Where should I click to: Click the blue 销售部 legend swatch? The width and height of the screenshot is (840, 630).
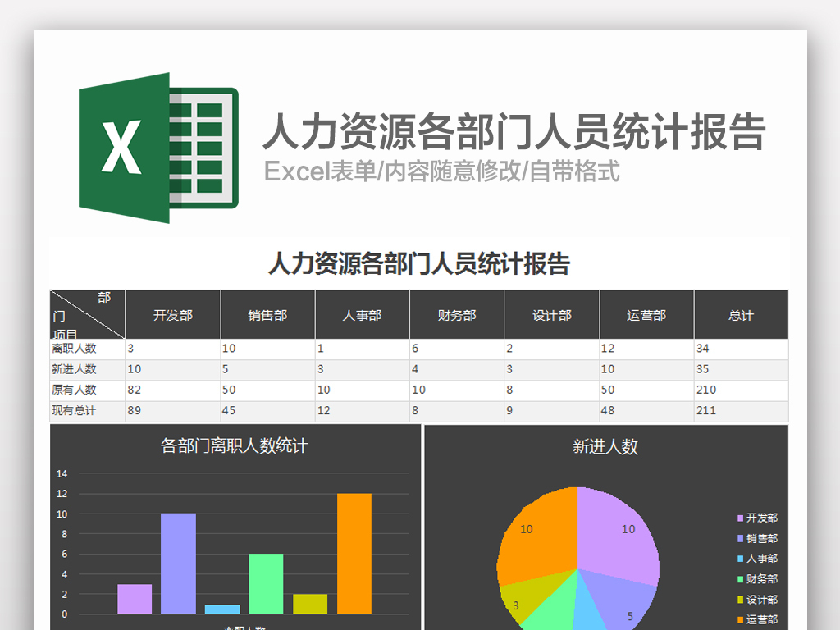click(x=741, y=538)
